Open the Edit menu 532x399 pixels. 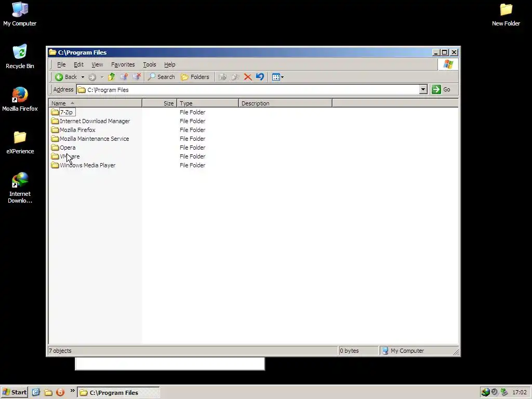click(x=79, y=64)
